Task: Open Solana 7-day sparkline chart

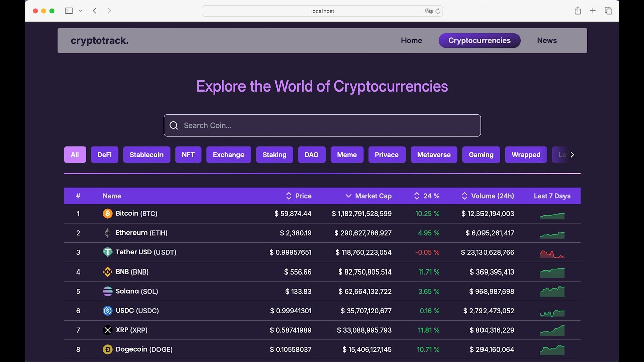Action: point(552,292)
